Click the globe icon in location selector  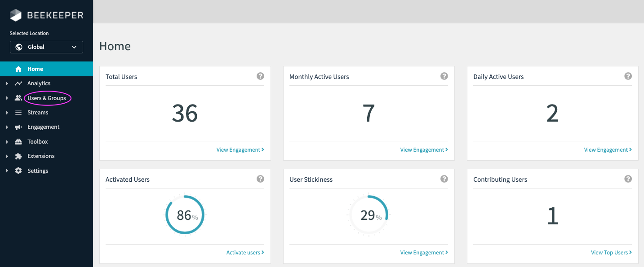pyautogui.click(x=19, y=47)
